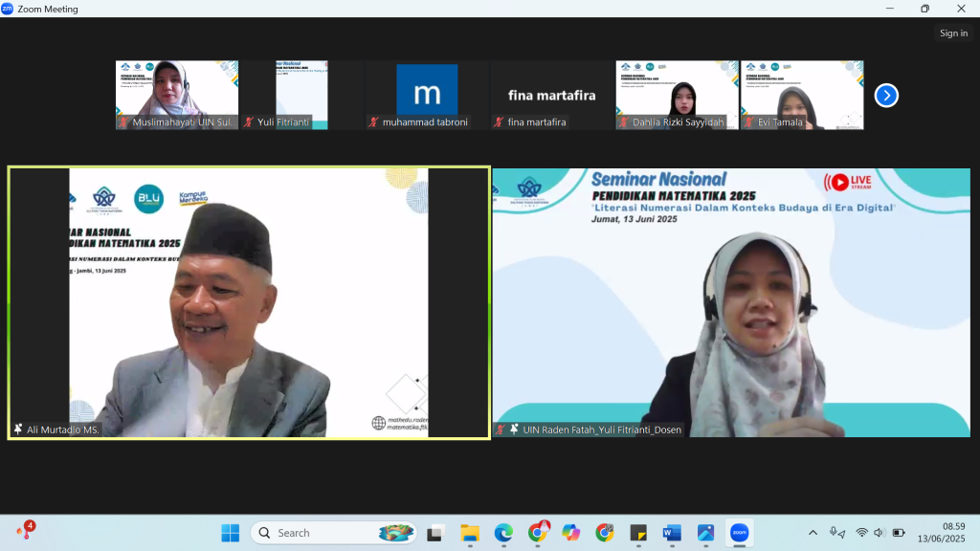Select muhammad tabroni's video thumbnail
The height and width of the screenshot is (551, 980).
pyautogui.click(x=427, y=95)
